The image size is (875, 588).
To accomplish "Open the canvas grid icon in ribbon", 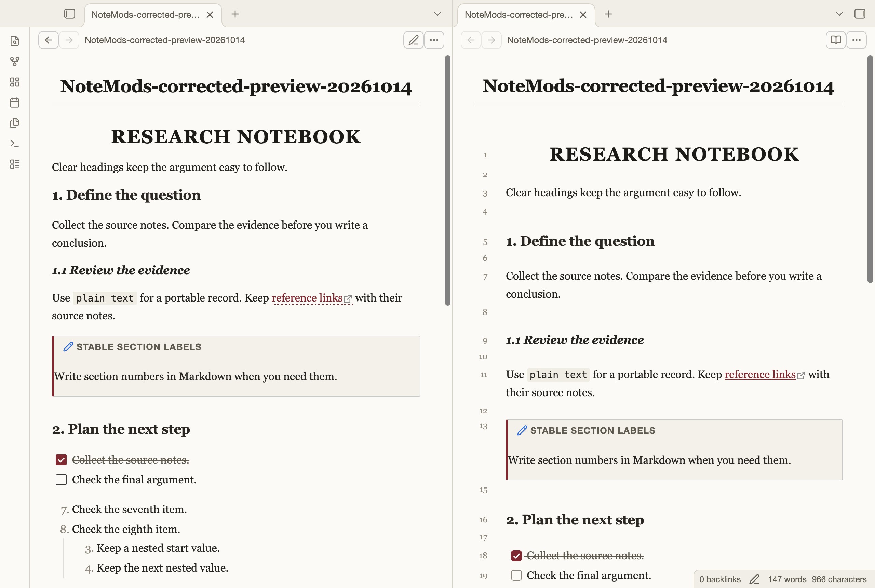I will pyautogui.click(x=15, y=82).
